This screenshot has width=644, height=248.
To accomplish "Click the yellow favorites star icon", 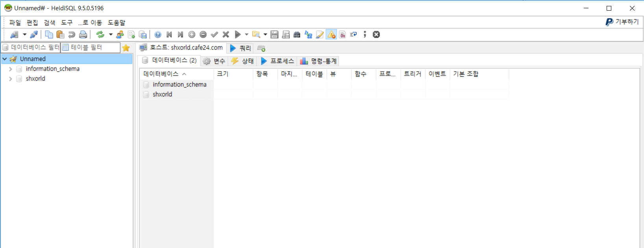I will pos(126,48).
